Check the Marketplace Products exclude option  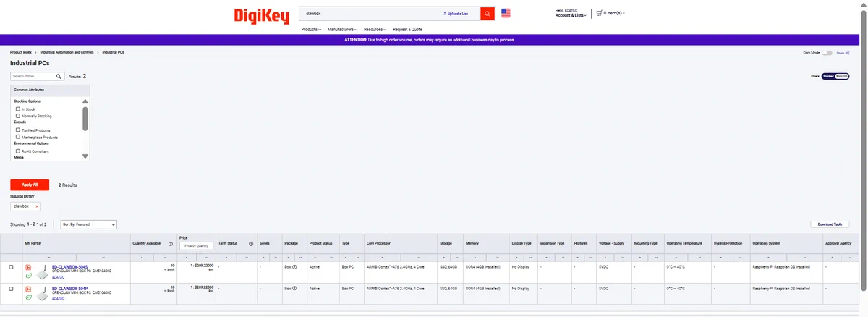click(18, 137)
